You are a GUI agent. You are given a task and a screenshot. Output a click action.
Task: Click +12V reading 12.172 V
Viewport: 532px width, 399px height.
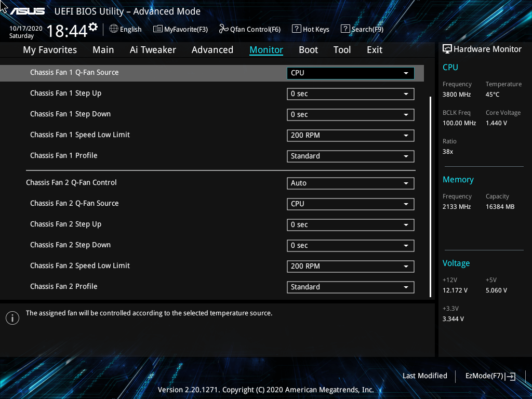455,290
